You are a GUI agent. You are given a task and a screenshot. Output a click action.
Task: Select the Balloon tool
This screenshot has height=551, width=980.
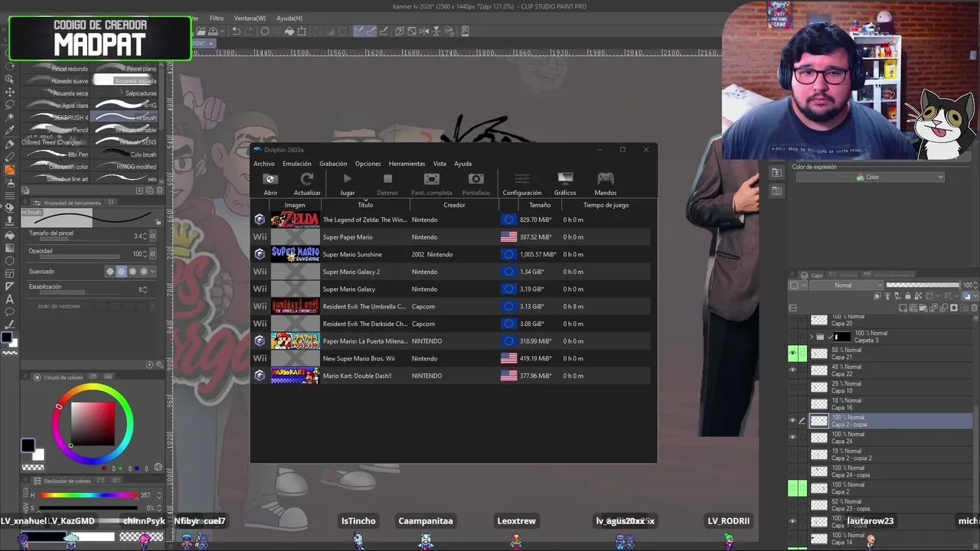coord(10,311)
